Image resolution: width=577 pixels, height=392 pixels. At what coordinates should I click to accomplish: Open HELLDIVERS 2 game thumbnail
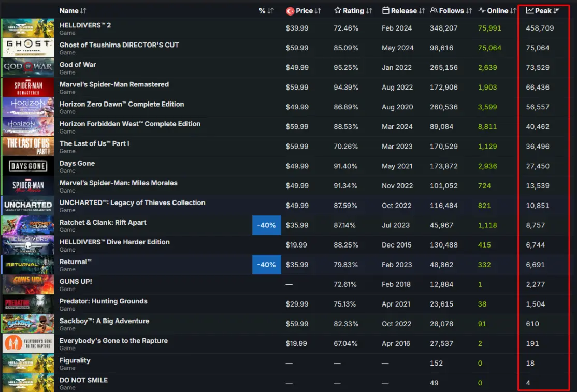(28, 28)
